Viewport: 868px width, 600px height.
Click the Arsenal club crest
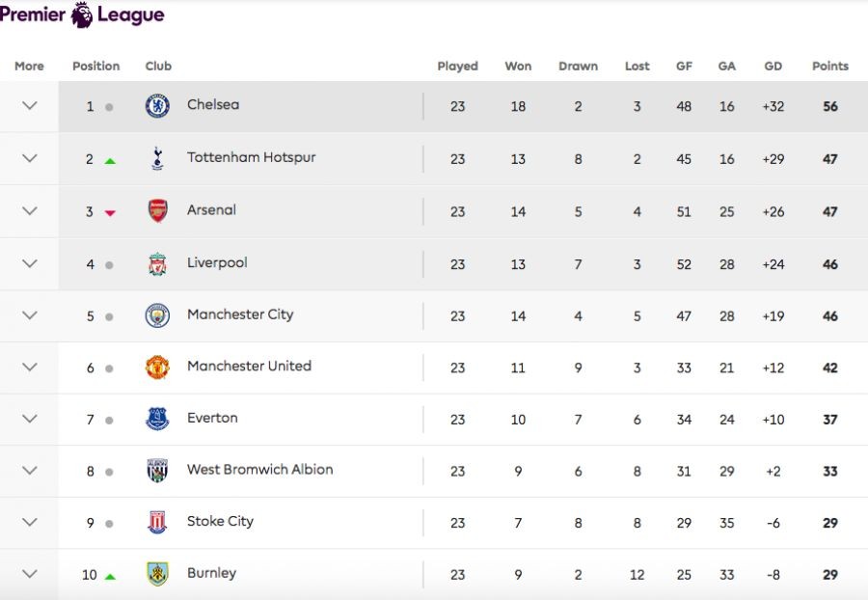pyautogui.click(x=157, y=211)
